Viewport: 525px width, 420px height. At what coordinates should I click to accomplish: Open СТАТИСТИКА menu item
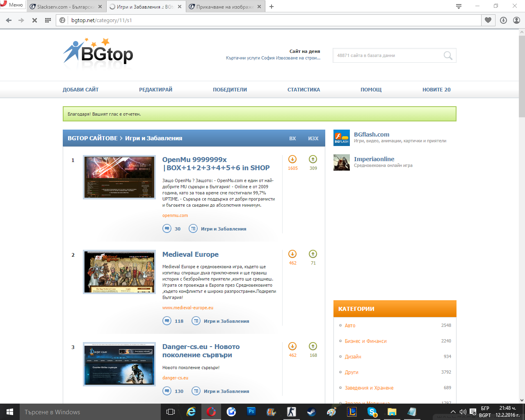pyautogui.click(x=304, y=89)
